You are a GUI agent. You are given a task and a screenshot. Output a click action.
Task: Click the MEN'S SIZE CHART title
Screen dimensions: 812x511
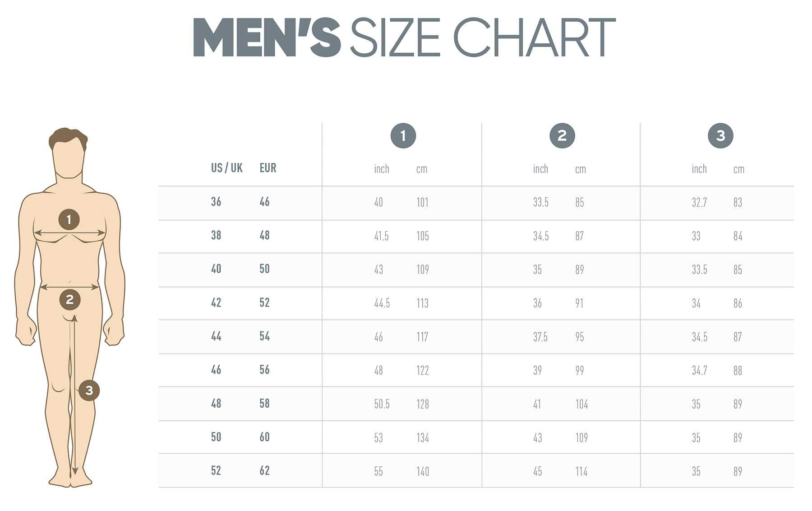point(404,37)
